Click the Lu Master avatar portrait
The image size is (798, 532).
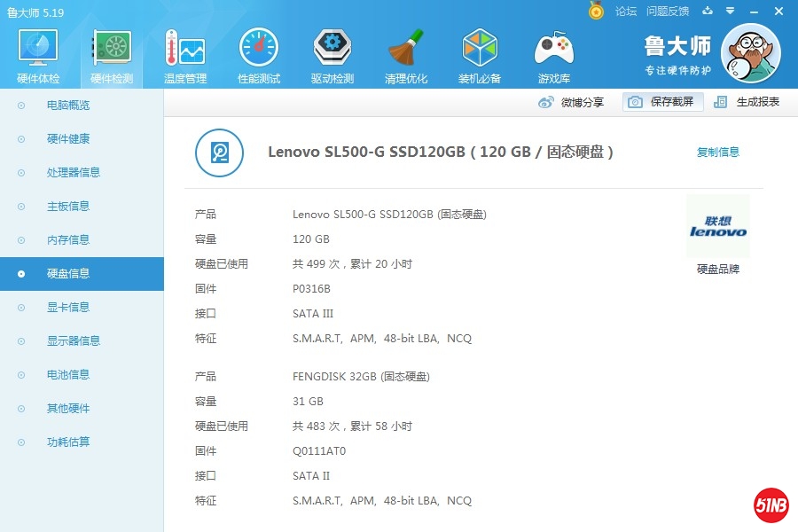(750, 53)
